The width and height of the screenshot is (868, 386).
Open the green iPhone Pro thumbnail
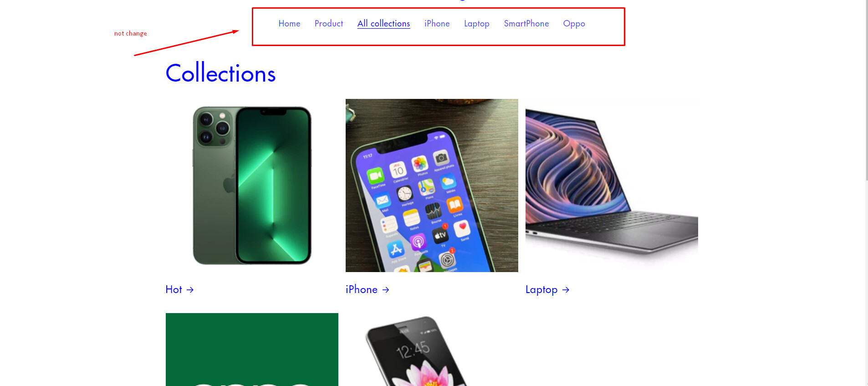click(x=252, y=185)
